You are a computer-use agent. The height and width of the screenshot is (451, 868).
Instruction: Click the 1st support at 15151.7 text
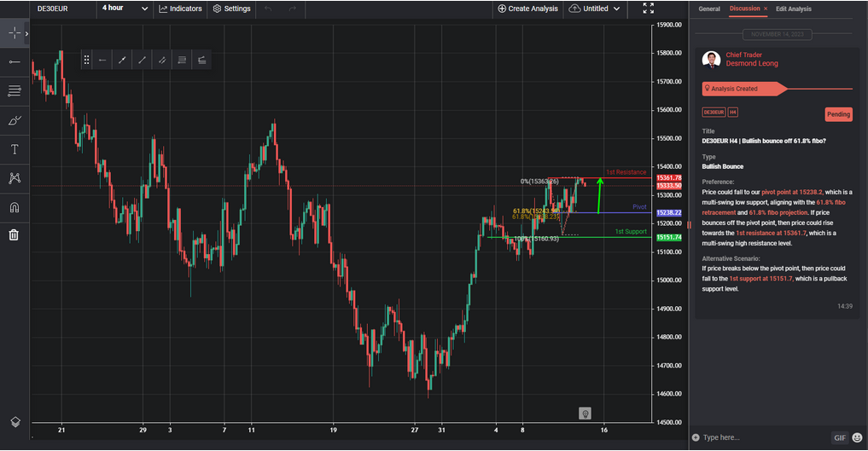pos(761,279)
